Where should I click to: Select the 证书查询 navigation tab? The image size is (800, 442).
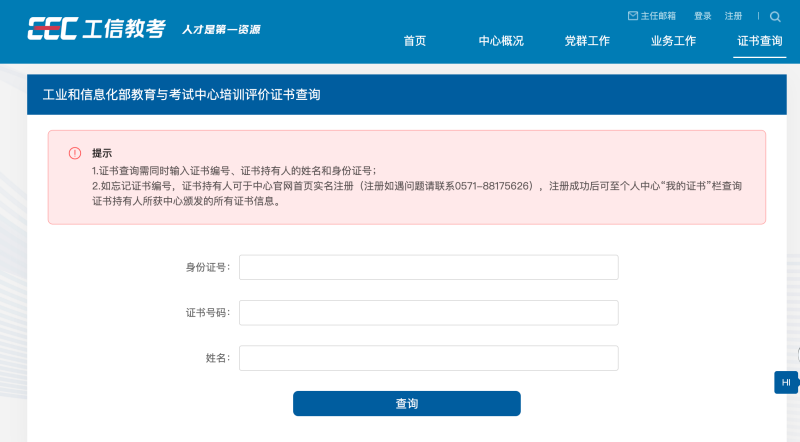click(760, 41)
